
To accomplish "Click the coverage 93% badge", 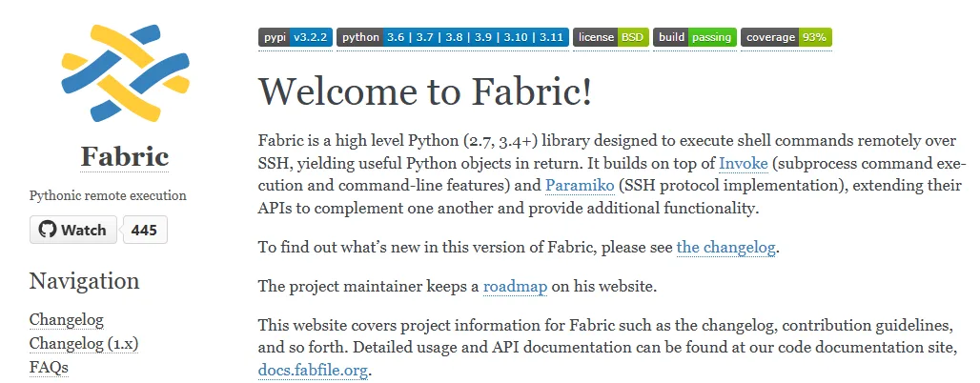I will [786, 37].
